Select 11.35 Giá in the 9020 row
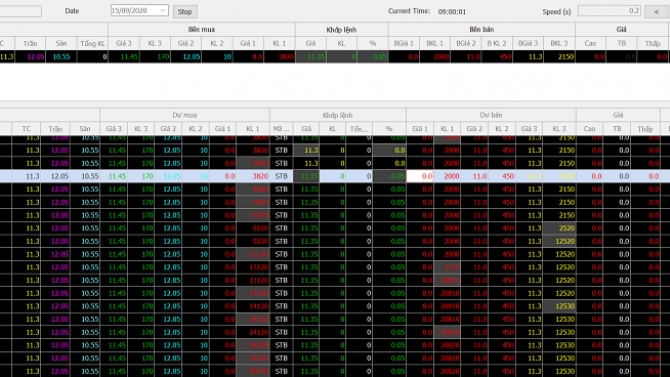The height and width of the screenshot is (377, 670). click(x=306, y=202)
